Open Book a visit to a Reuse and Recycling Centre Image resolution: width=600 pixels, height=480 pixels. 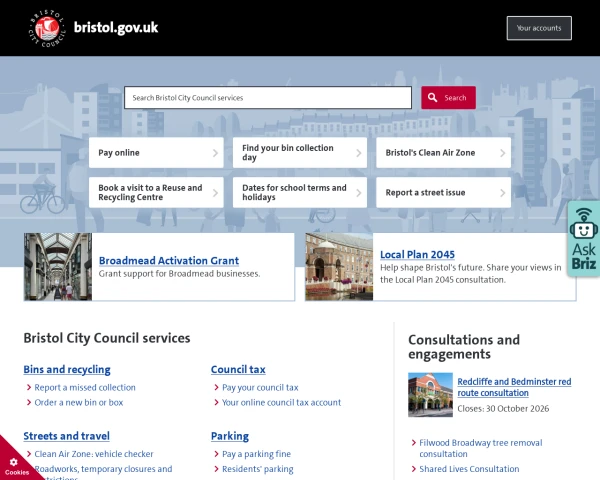pyautogui.click(x=156, y=193)
